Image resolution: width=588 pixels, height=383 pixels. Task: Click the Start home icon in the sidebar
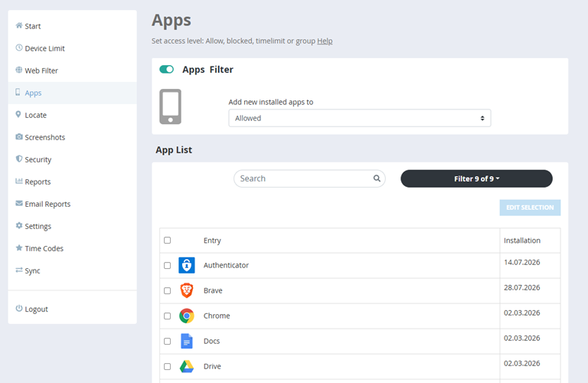[18, 25]
